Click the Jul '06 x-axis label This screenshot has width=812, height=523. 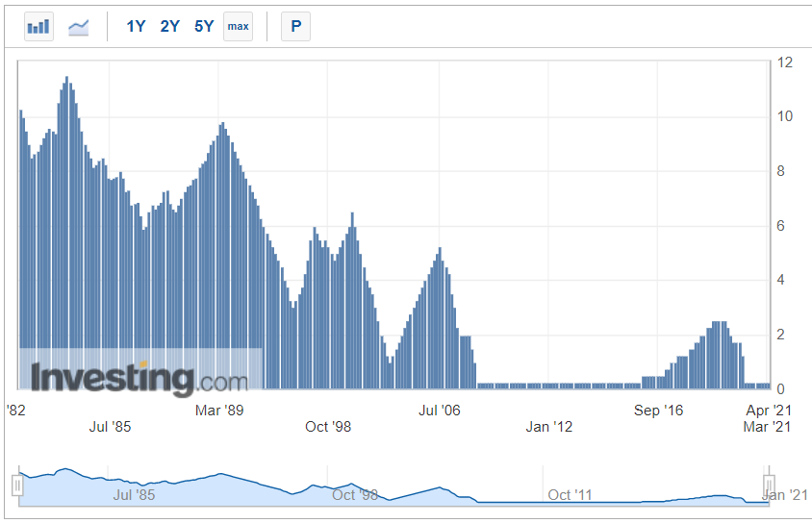tap(439, 411)
